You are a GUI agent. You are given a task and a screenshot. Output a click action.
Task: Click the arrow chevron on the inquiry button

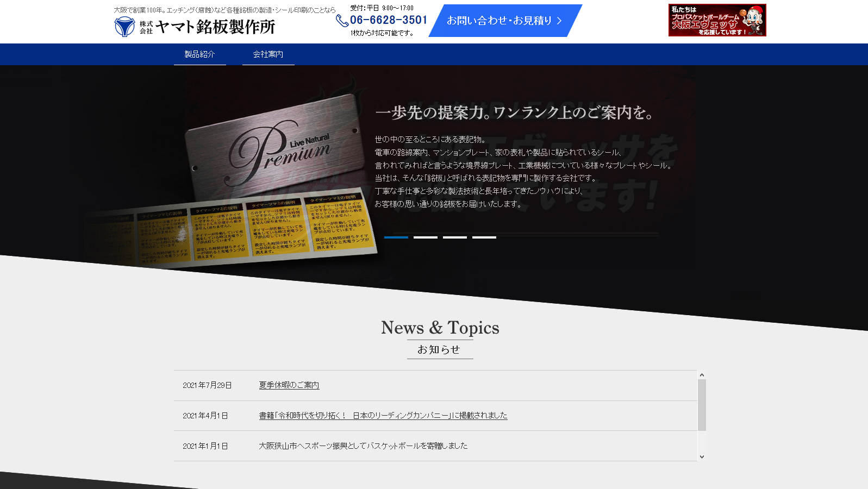559,21
